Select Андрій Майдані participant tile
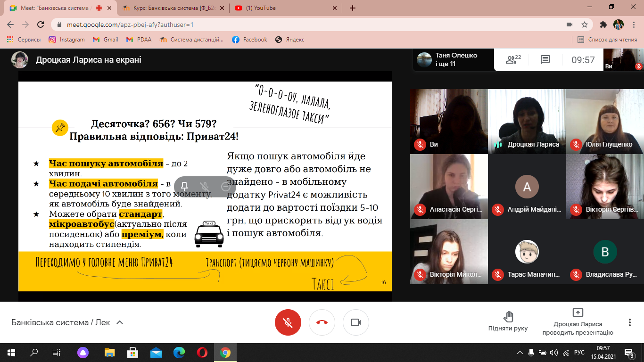Image resolution: width=644 pixels, height=362 pixels. (x=527, y=187)
